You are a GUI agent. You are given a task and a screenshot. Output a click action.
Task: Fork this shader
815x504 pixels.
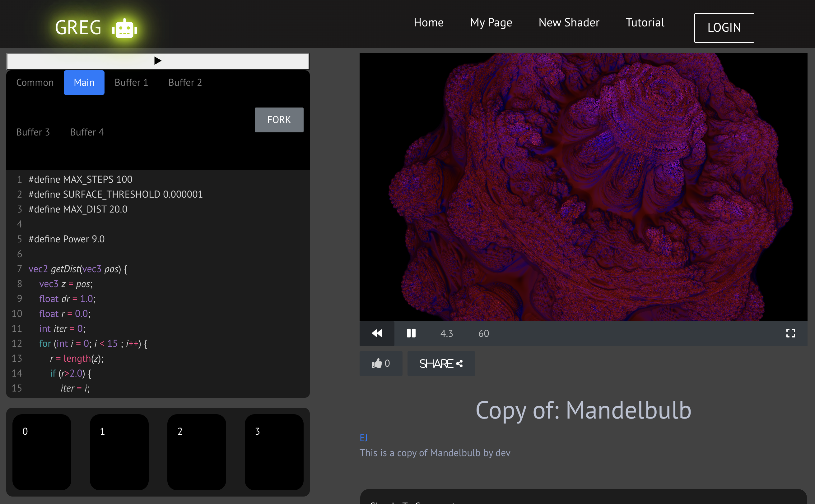[x=279, y=120]
